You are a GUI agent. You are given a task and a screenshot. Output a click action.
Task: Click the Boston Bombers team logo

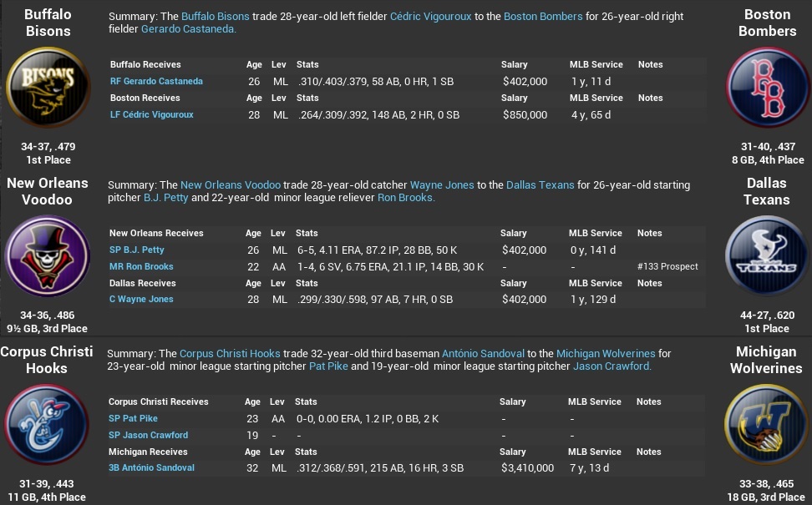[766, 86]
